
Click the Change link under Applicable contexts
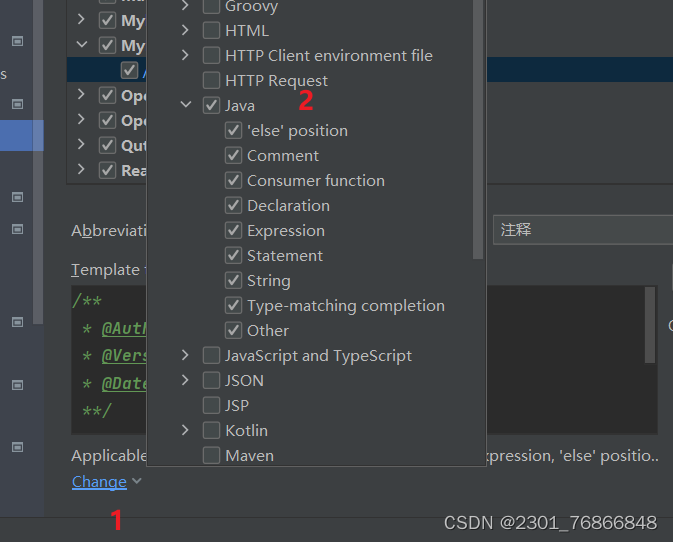tap(99, 481)
